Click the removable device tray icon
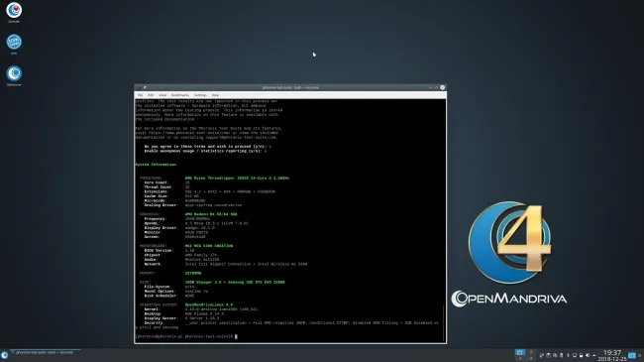The height and width of the screenshot is (362, 644). coord(562,355)
